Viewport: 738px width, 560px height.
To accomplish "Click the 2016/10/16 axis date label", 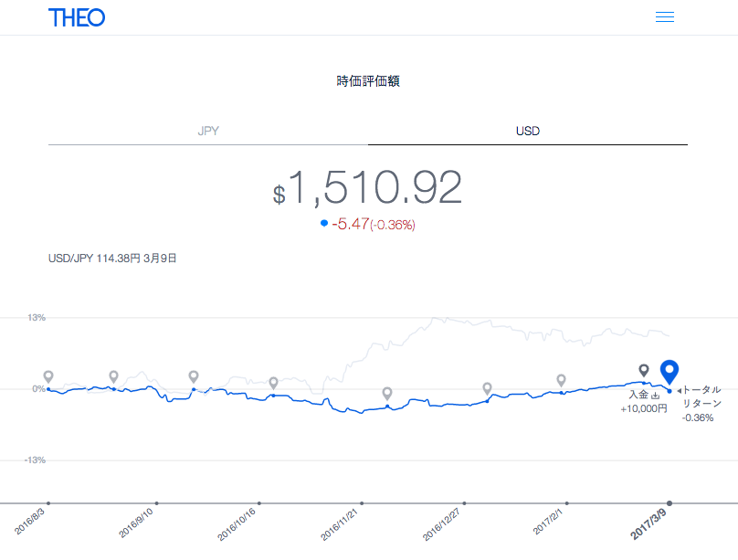I will point(237,523).
